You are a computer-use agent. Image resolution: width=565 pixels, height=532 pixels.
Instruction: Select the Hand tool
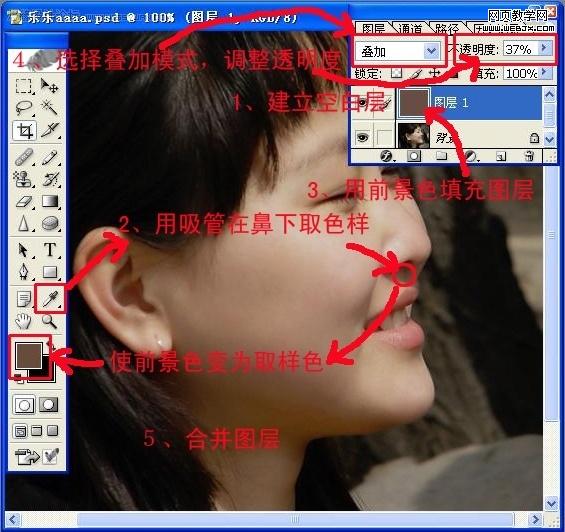click(x=24, y=321)
